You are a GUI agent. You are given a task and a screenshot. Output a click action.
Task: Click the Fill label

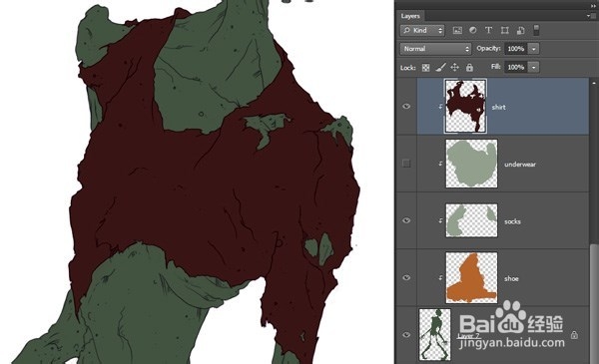[x=495, y=67]
